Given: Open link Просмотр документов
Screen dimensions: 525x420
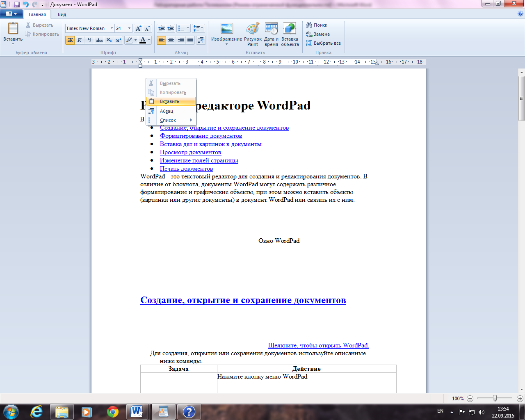Looking at the screenshot, I should [191, 152].
